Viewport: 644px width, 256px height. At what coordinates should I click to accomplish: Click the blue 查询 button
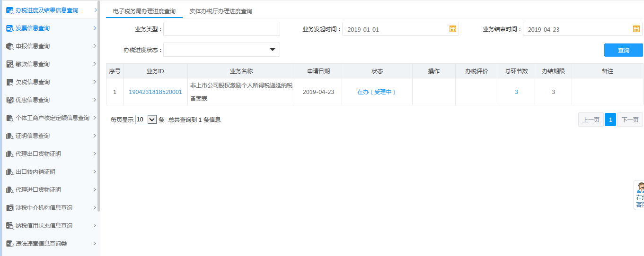tap(623, 50)
